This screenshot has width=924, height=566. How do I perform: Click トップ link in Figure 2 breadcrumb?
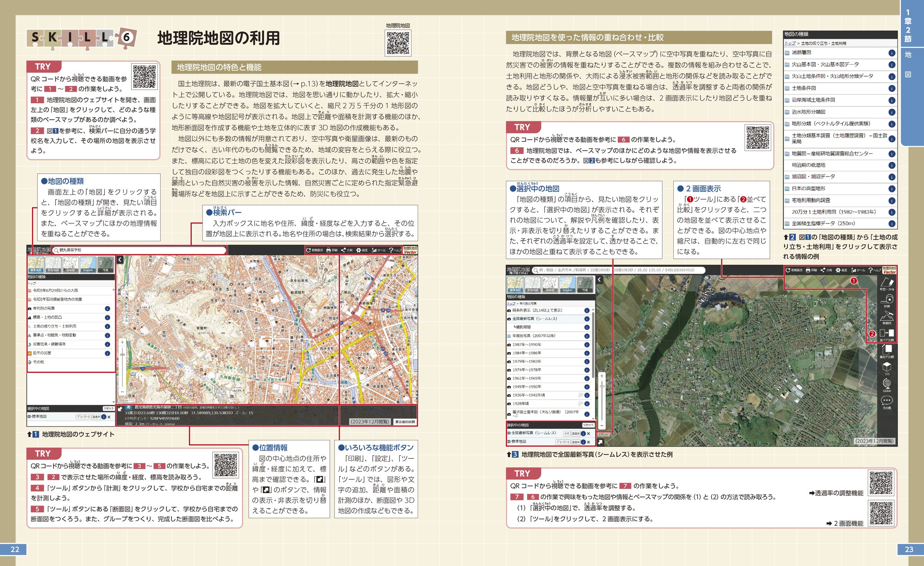pos(790,44)
